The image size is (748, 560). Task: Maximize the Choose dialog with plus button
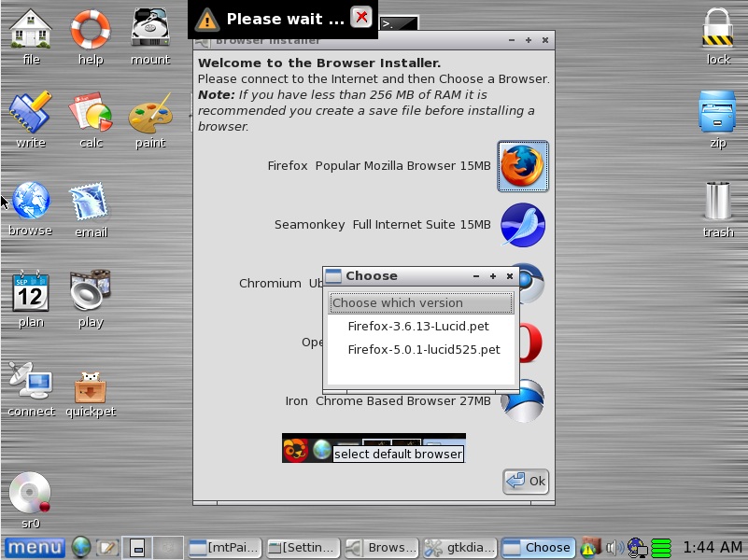click(x=493, y=276)
